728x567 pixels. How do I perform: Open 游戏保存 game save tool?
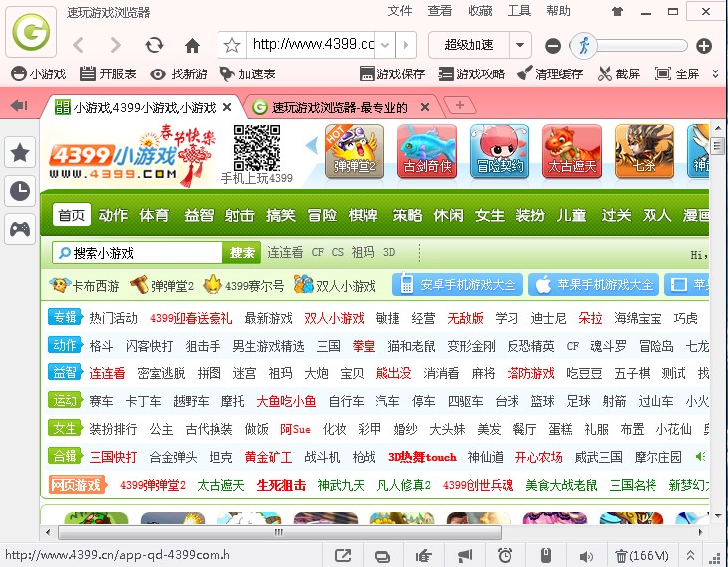[392, 73]
